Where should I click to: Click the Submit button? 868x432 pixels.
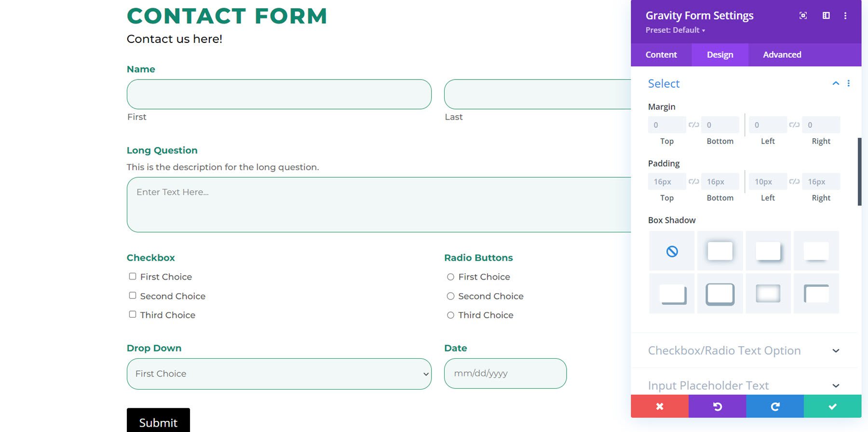point(158,422)
